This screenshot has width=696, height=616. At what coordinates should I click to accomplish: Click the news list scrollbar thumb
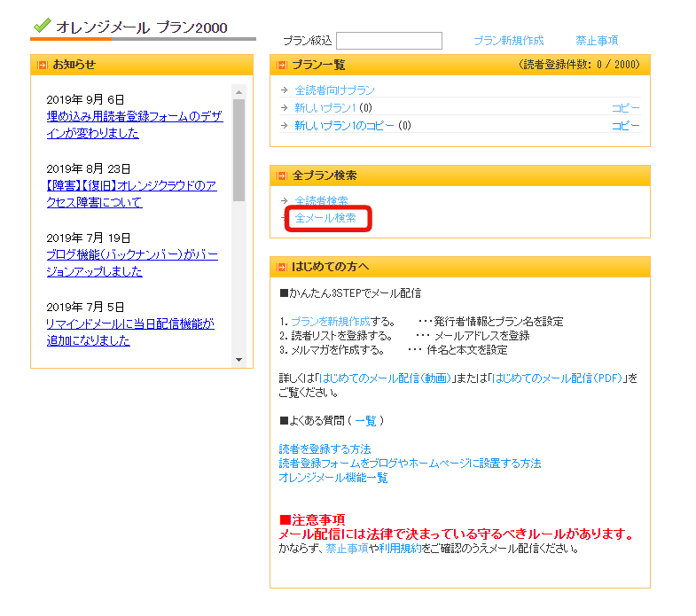(x=239, y=150)
